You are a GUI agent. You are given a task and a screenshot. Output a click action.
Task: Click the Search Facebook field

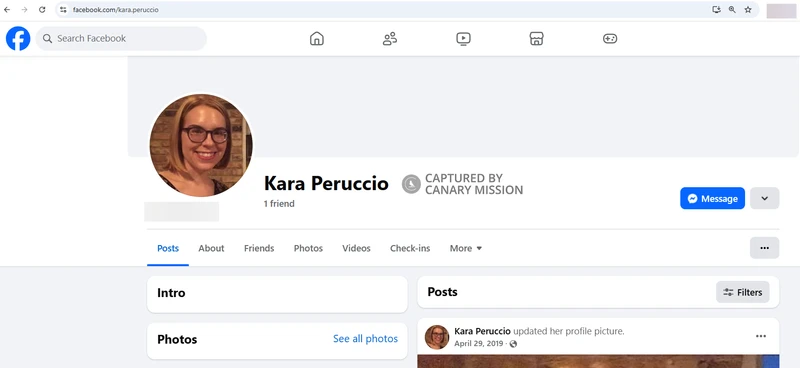click(121, 38)
